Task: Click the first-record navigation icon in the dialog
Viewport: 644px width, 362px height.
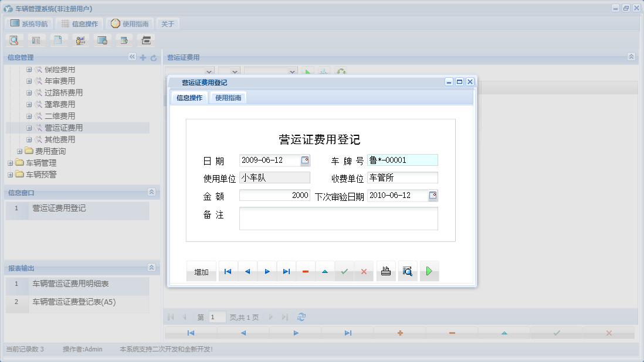Action: (228, 271)
